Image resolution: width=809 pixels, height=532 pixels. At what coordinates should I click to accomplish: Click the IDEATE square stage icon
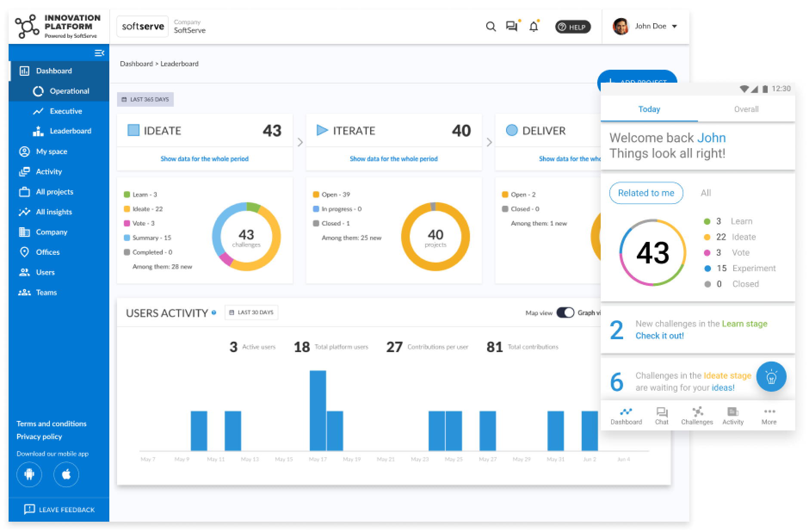coord(133,130)
